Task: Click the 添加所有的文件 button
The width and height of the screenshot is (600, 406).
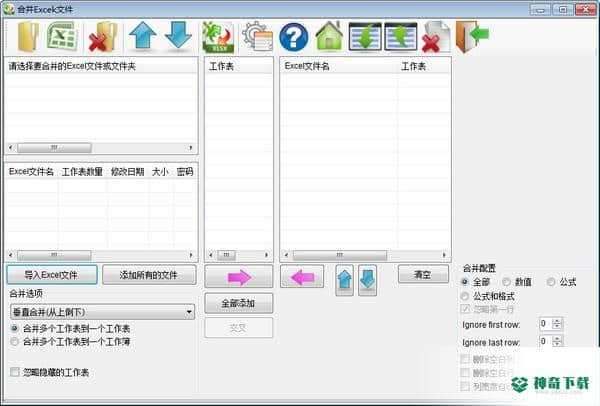Action: pos(149,275)
